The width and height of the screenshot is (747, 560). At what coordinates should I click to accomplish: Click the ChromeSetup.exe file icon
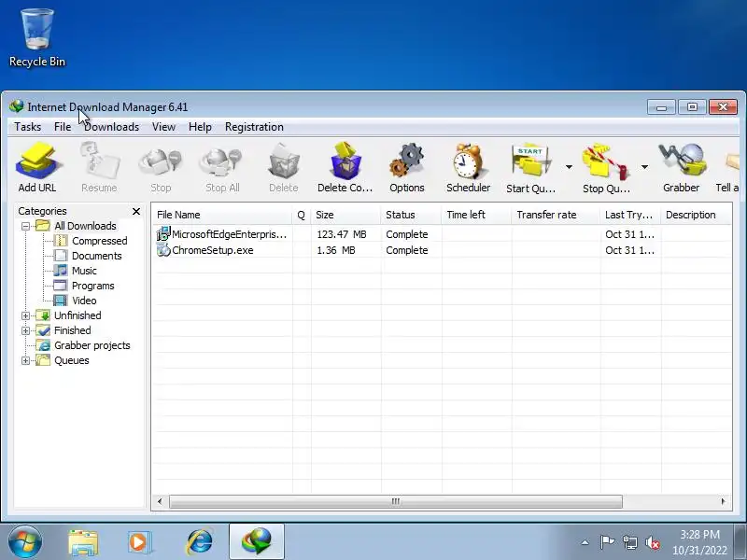163,249
